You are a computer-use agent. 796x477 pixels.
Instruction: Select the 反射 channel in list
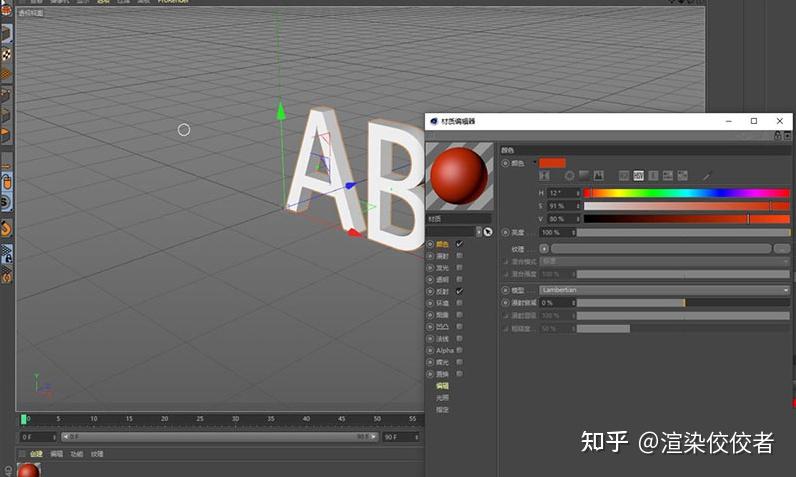pyautogui.click(x=442, y=291)
